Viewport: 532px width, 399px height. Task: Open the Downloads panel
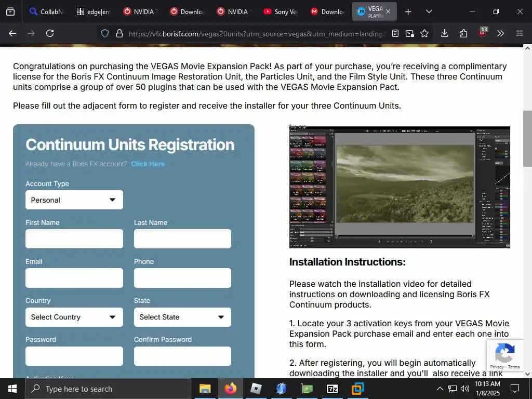pos(445,33)
